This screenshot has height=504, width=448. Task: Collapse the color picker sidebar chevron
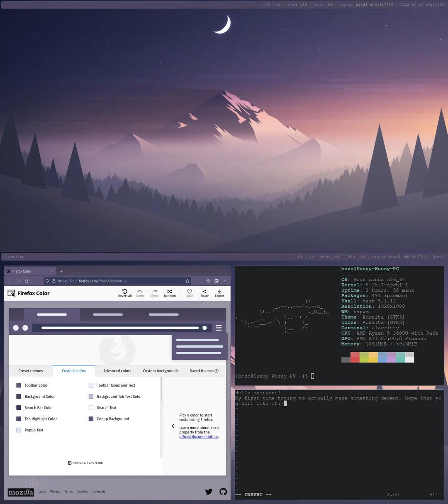pos(173,426)
